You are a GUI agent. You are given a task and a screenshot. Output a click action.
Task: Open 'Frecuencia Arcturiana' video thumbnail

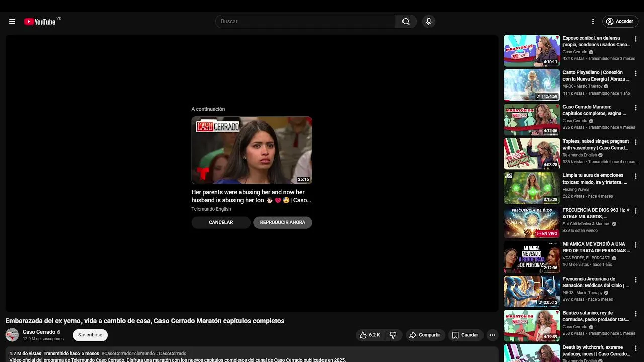[x=532, y=291]
